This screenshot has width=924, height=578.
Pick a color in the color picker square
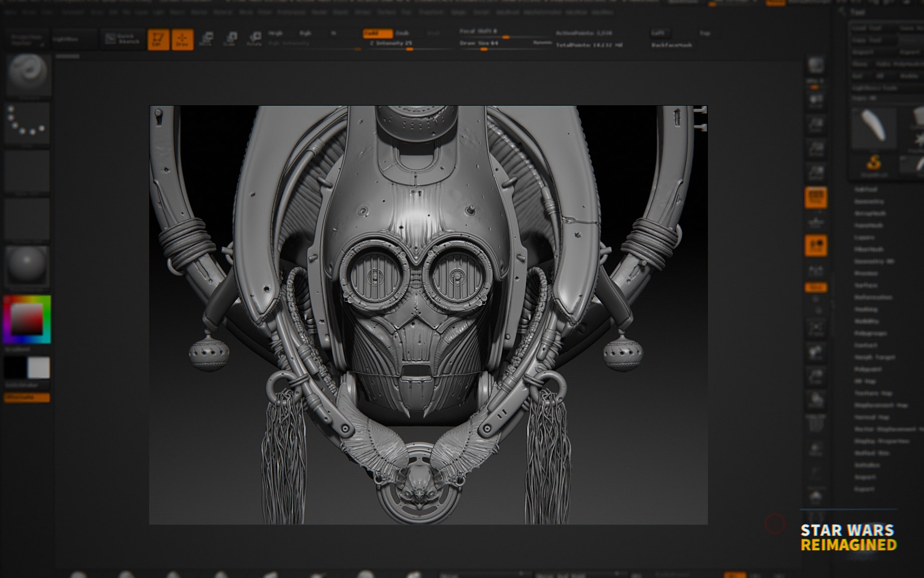[x=27, y=319]
